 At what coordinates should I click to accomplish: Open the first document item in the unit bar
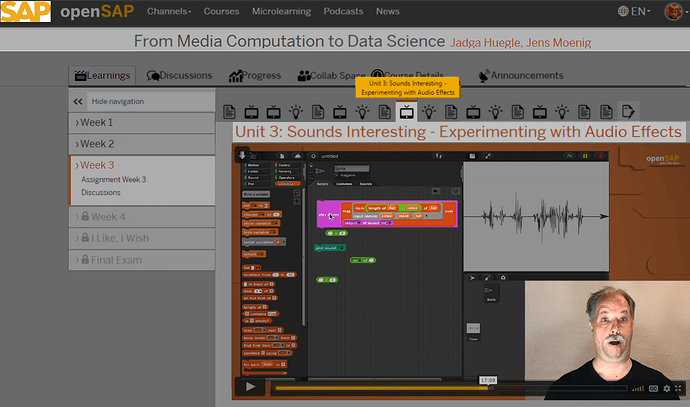click(x=229, y=112)
